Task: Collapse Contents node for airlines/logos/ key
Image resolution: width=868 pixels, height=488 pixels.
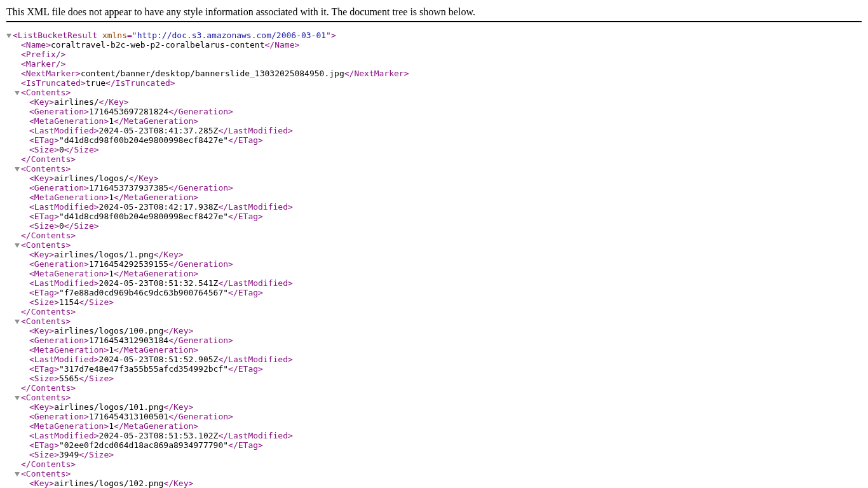Action: coord(17,169)
